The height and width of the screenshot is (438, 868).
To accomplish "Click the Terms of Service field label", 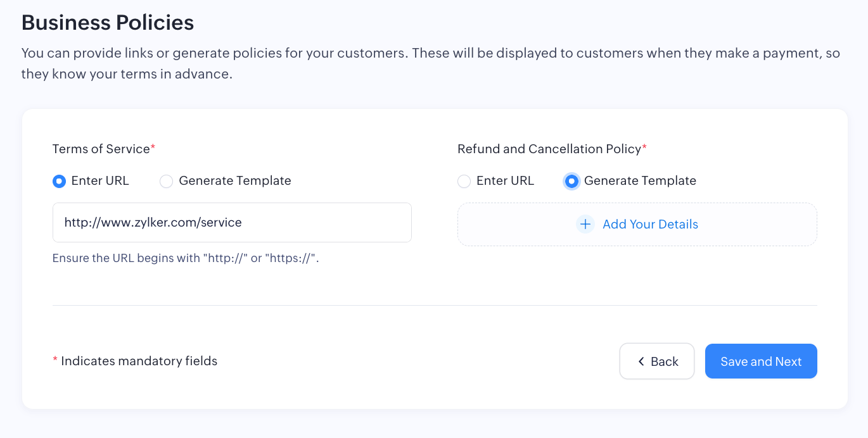I will coord(101,149).
